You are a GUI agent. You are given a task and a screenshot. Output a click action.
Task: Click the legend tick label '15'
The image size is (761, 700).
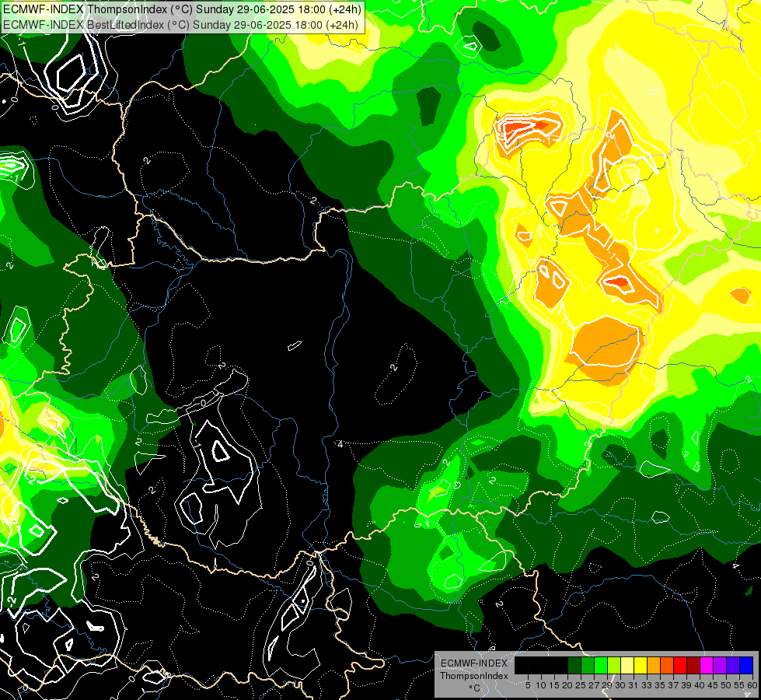554,685
